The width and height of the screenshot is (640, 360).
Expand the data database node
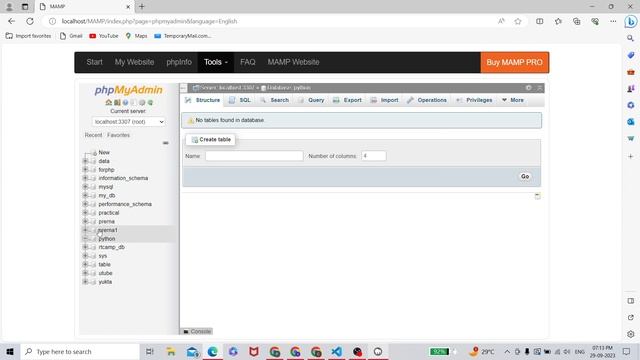pyautogui.click(x=85, y=161)
